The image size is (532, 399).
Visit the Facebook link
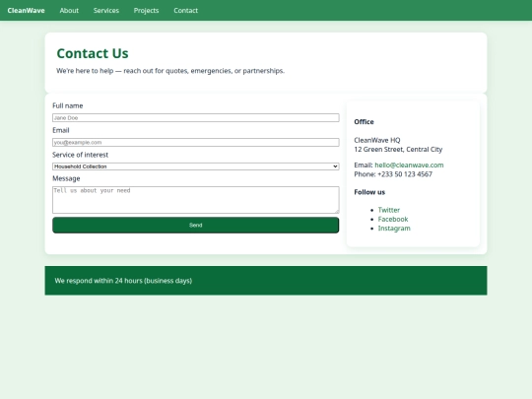tap(393, 219)
